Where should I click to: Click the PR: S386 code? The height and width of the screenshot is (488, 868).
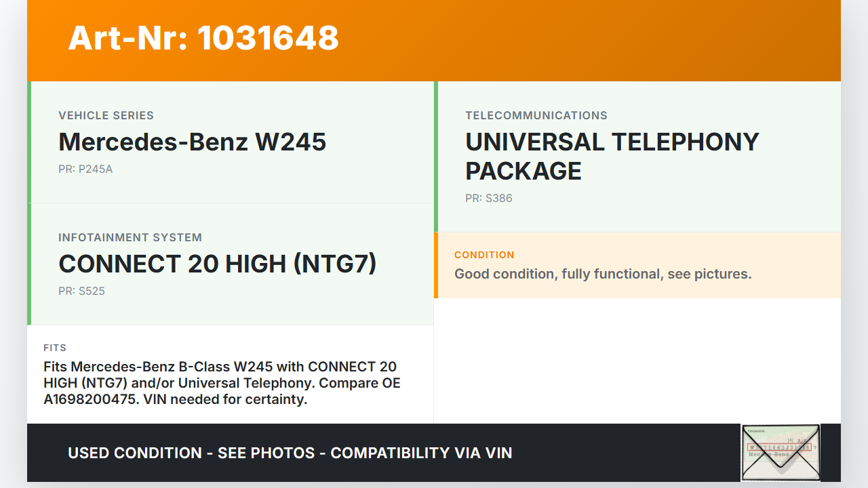488,198
